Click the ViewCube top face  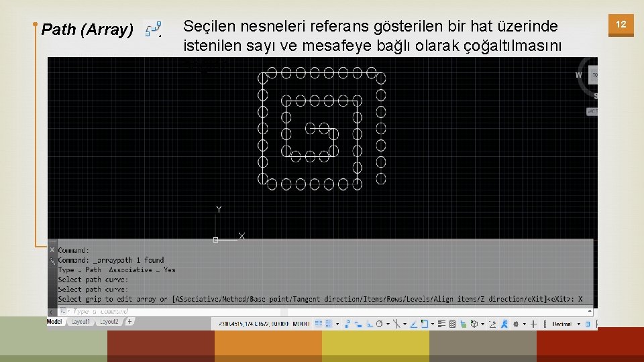click(594, 76)
